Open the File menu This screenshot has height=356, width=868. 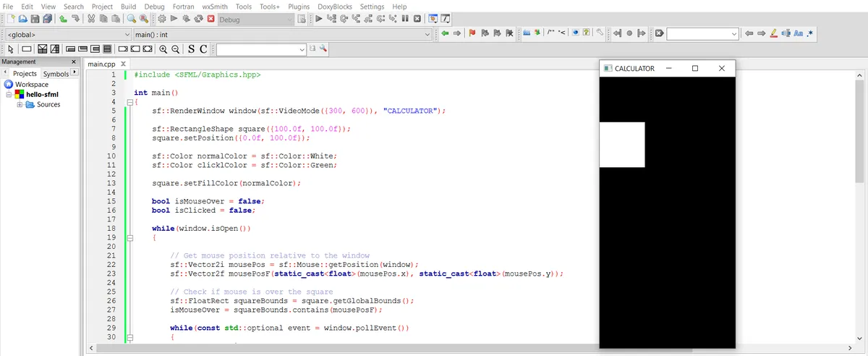(x=9, y=6)
